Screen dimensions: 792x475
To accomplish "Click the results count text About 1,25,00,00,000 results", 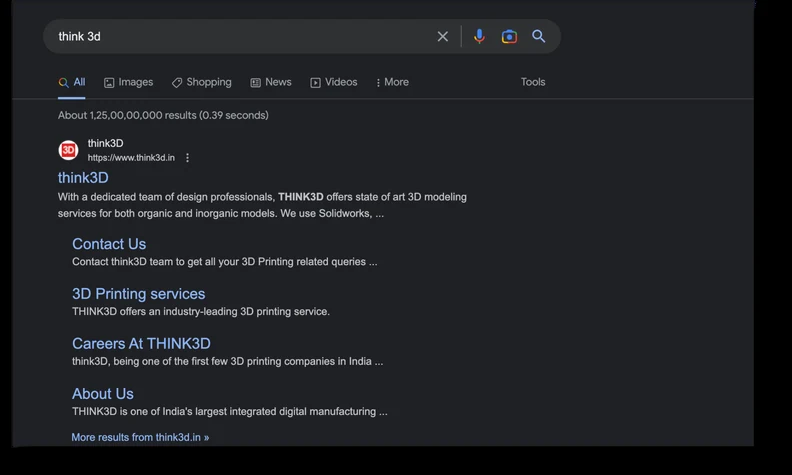I will point(163,115).
